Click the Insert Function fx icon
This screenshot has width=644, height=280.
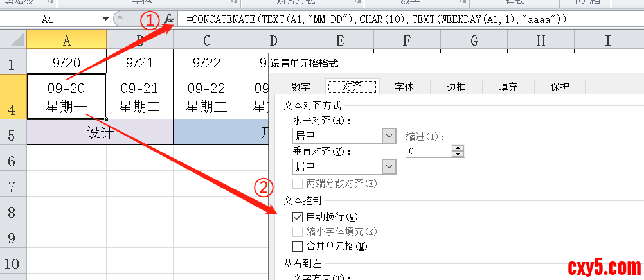point(168,19)
